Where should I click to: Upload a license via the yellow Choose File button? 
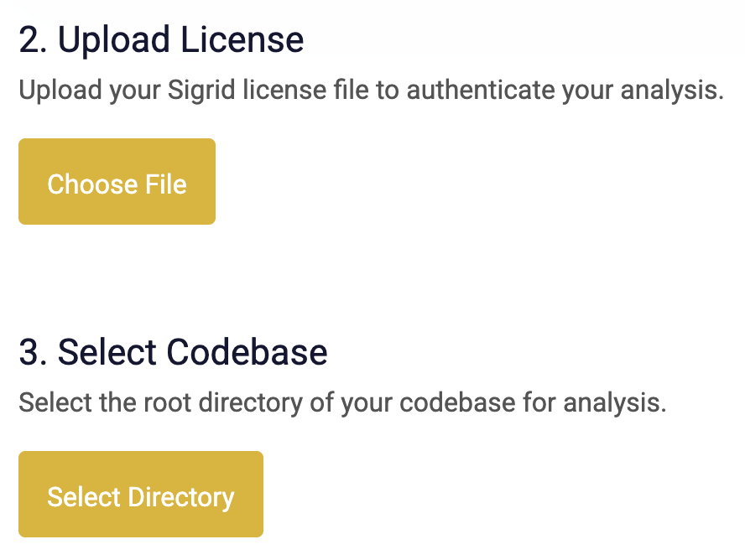[117, 181]
